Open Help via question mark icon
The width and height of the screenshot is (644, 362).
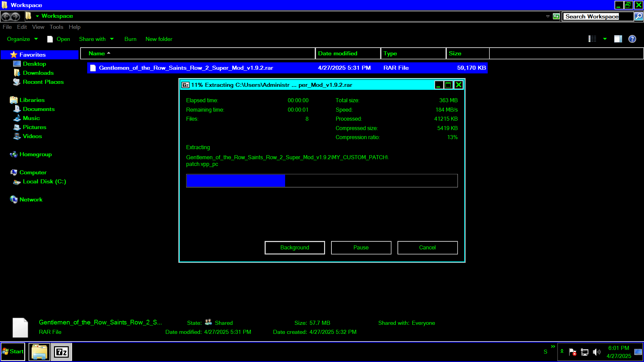click(632, 39)
